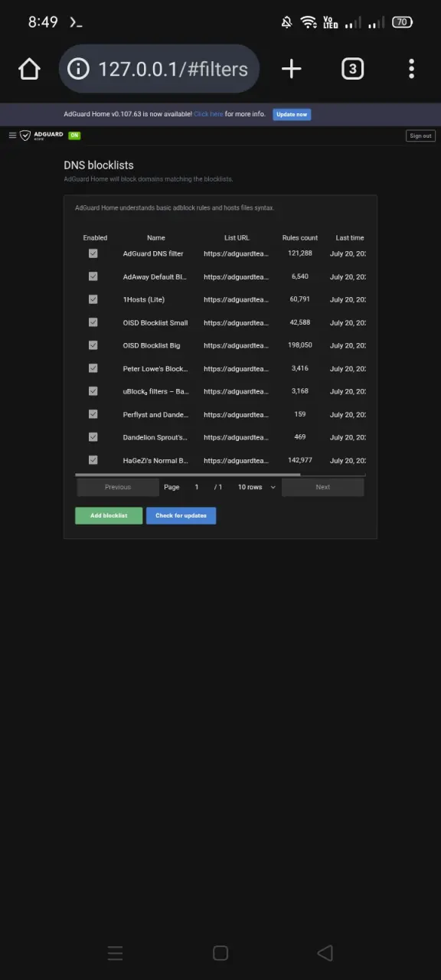Sort by Name column header
This screenshot has width=441, height=980.
[156, 238]
